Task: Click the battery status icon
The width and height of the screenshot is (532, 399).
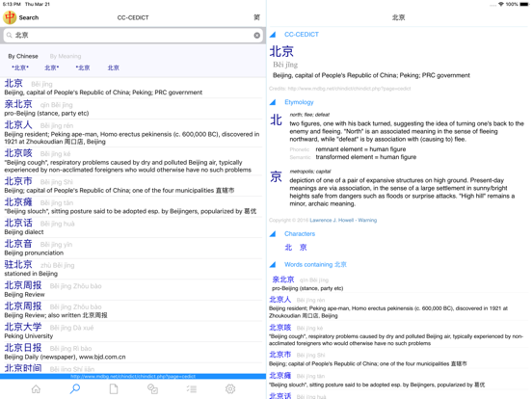Action: click(x=524, y=4)
